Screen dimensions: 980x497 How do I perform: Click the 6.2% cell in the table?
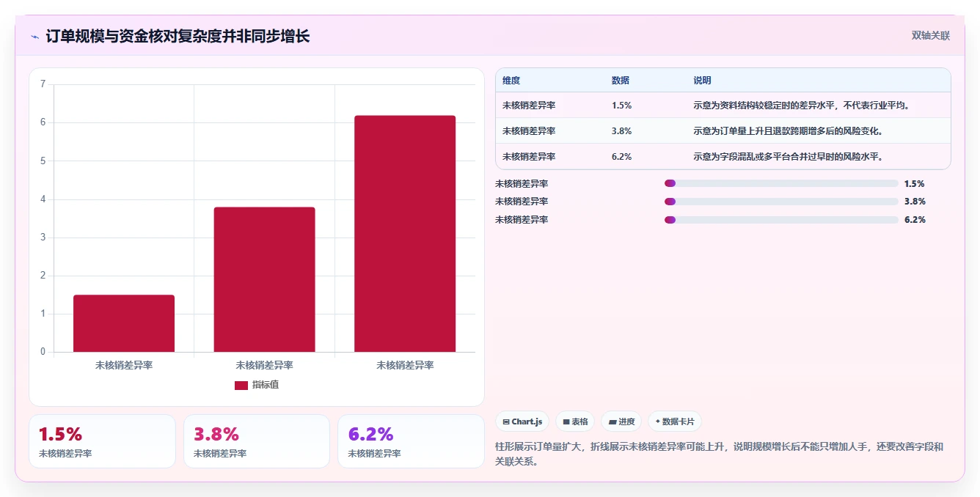click(x=622, y=157)
